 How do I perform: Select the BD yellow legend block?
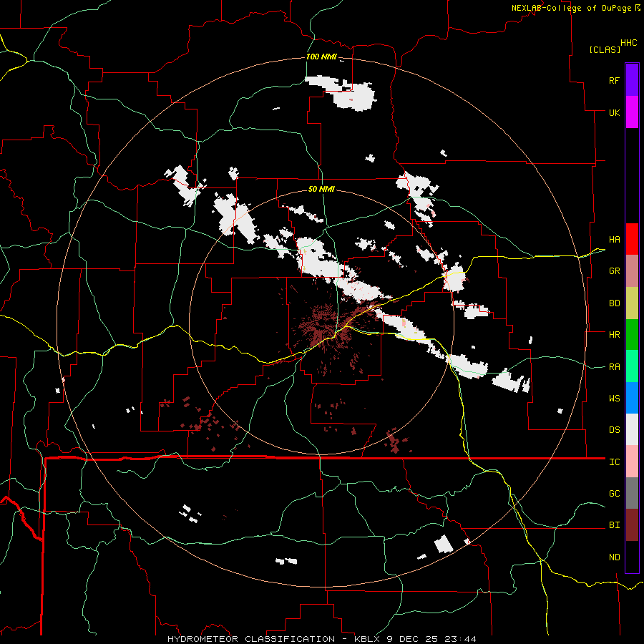(632, 303)
